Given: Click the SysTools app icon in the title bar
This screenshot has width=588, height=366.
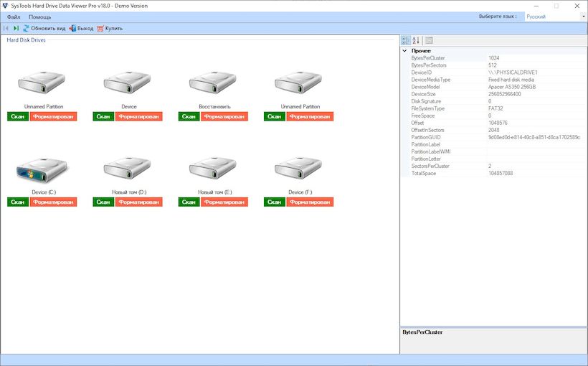Looking at the screenshot, I should (5, 6).
